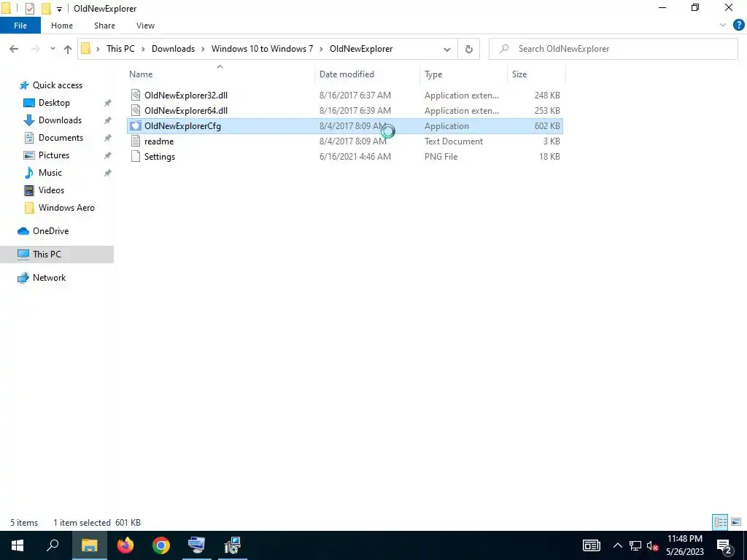Open Network in the navigation pane
Image resolution: width=747 pixels, height=560 pixels.
[x=49, y=278]
